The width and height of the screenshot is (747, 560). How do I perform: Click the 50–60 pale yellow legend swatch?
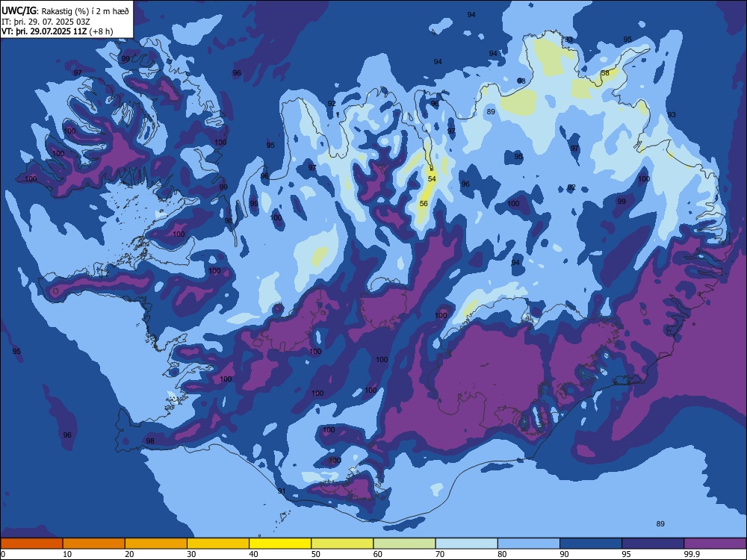click(x=343, y=544)
